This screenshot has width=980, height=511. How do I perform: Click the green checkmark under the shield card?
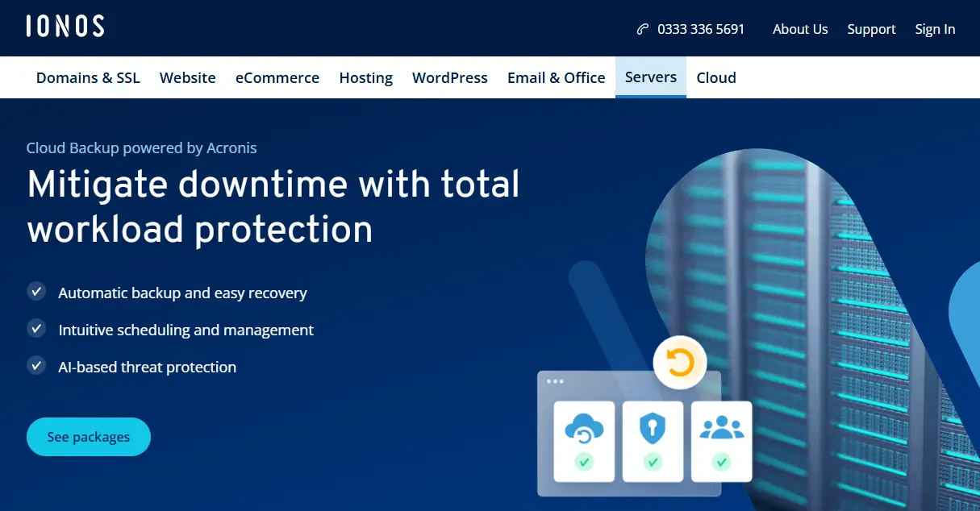click(x=652, y=463)
